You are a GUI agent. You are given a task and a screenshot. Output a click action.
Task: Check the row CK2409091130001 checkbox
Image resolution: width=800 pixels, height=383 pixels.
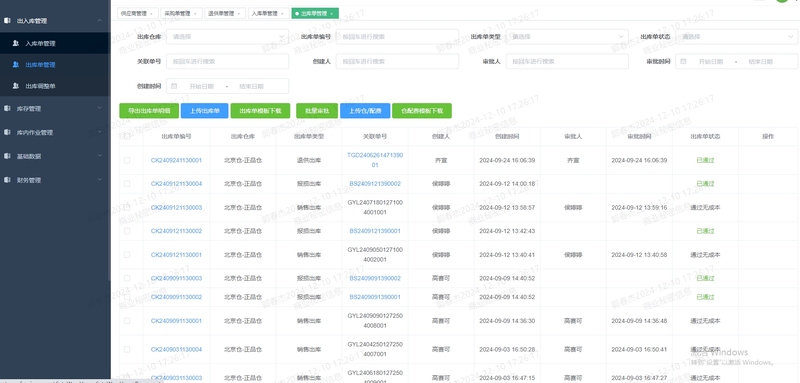tap(127, 321)
